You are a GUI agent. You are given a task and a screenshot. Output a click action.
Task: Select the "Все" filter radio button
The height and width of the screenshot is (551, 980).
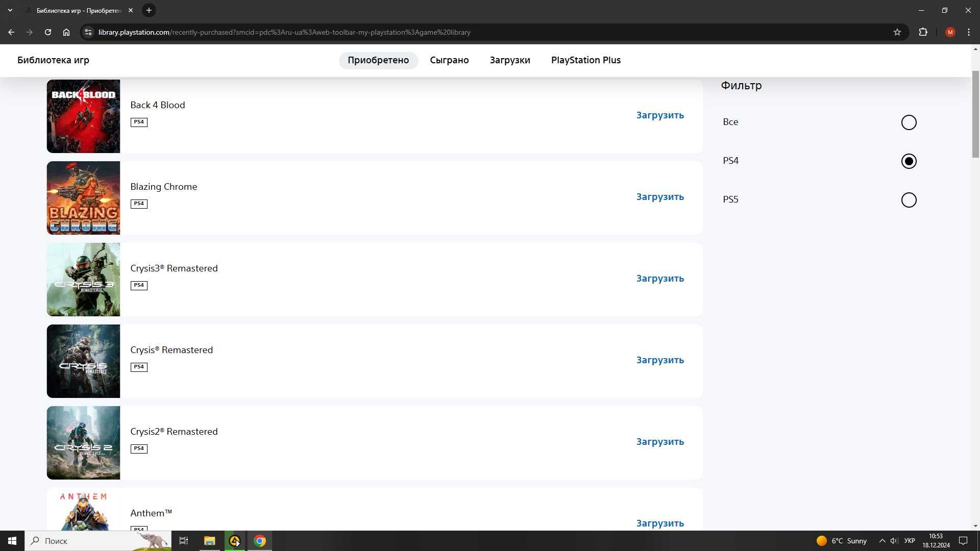909,122
